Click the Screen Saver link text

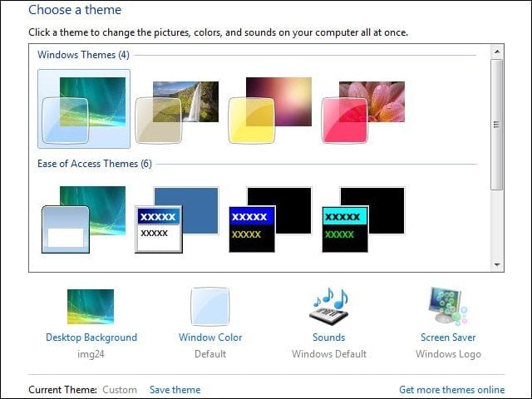click(x=448, y=337)
